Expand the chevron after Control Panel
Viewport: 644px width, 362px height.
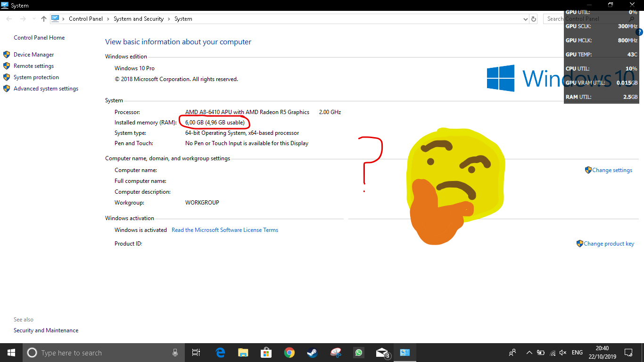(x=108, y=19)
